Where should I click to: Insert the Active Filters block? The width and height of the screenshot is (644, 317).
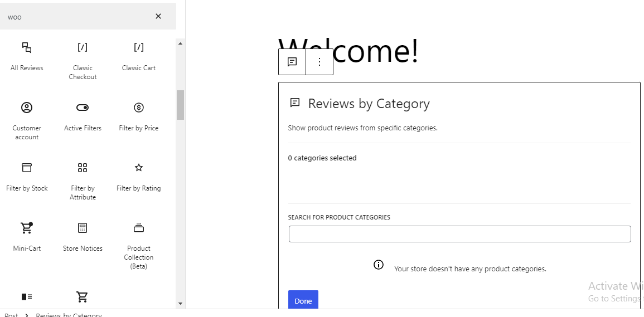[x=83, y=116]
